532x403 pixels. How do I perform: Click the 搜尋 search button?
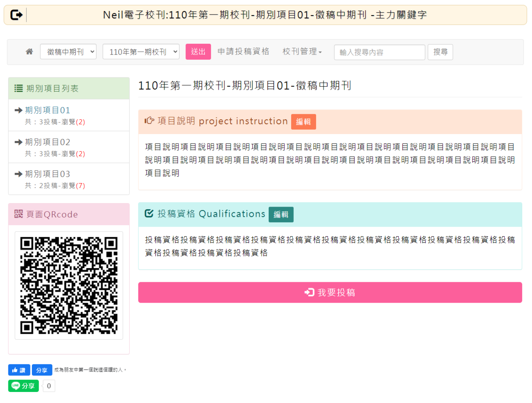pos(440,52)
